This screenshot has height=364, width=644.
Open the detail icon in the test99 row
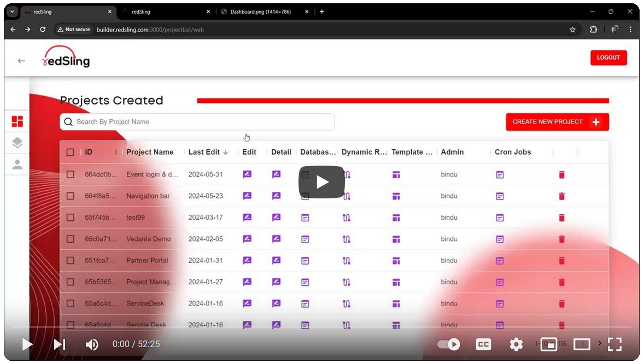277,218
